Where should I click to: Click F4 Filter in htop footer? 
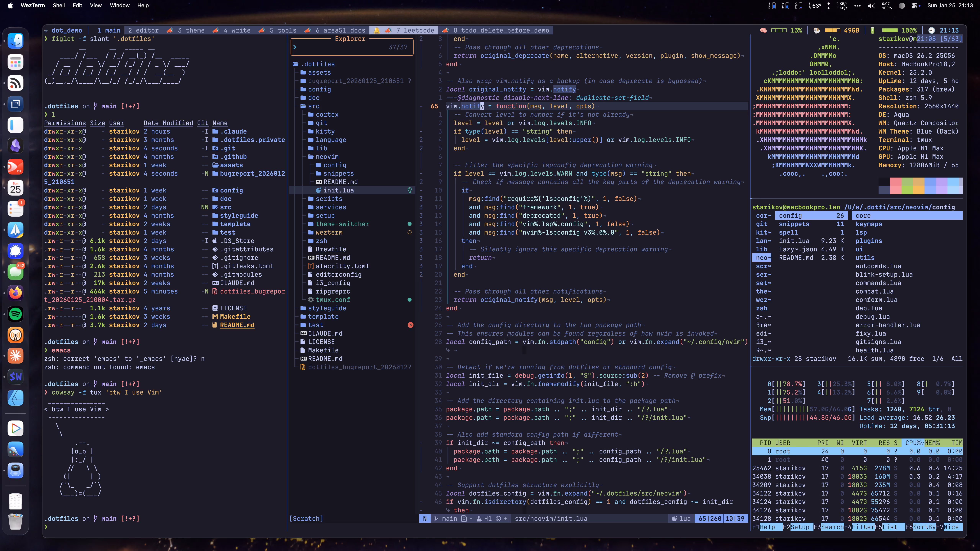pyautogui.click(x=859, y=527)
